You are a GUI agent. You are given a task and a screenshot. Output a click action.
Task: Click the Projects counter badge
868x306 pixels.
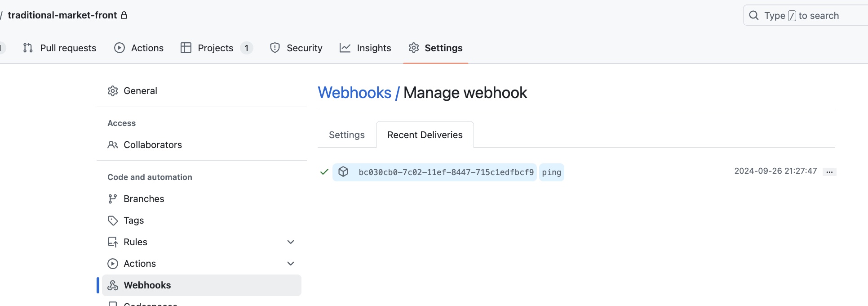(247, 48)
